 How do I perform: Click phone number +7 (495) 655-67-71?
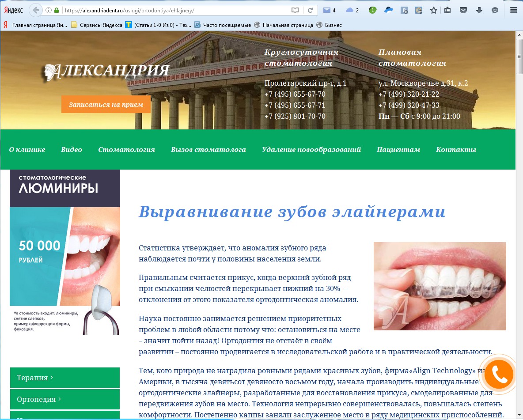(295, 105)
